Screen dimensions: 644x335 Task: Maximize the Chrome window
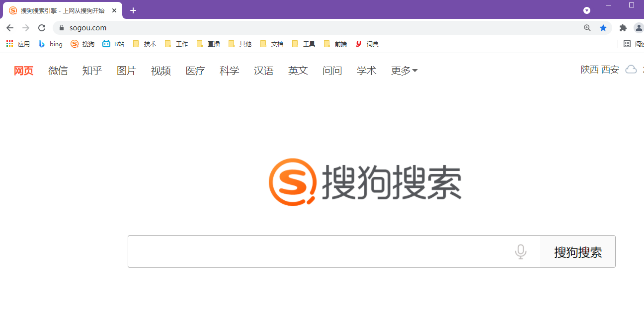tap(632, 5)
